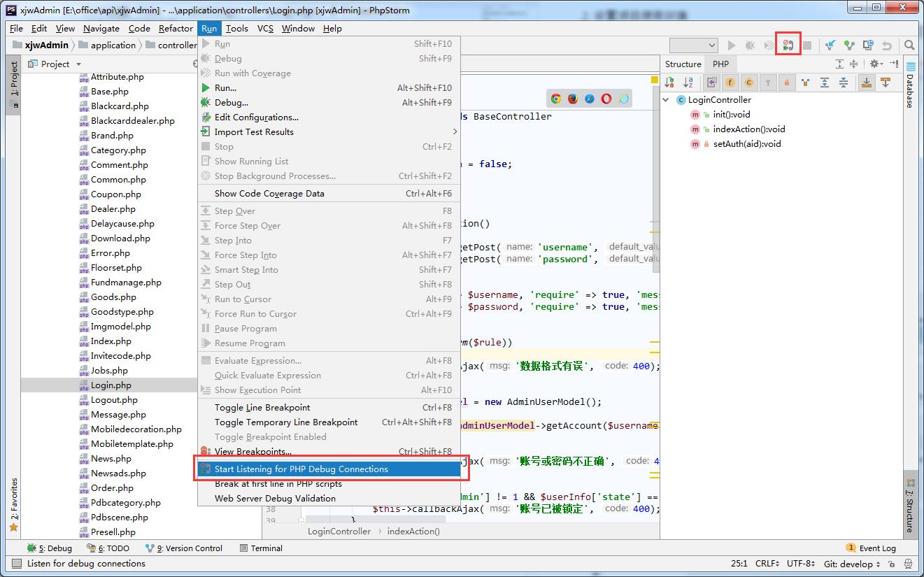The width and height of the screenshot is (924, 577).
Task: Open Git: develop branch popup
Action: coord(851,564)
